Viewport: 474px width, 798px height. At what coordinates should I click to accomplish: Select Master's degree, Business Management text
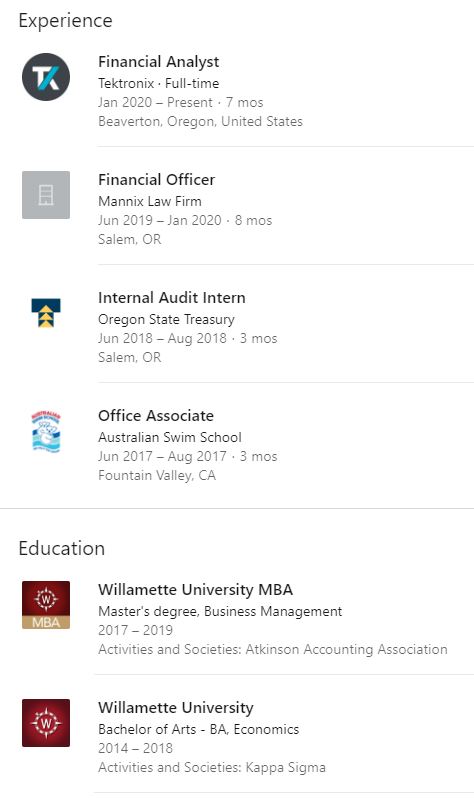[220, 611]
